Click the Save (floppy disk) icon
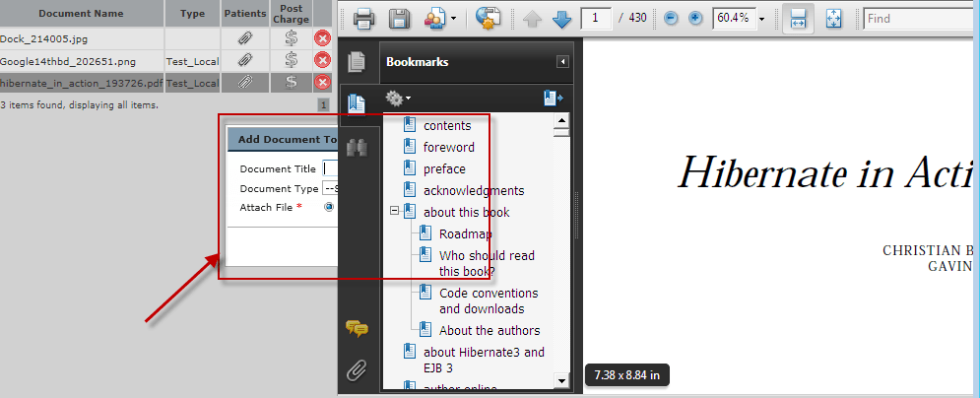Screen dimensions: 980x398 [399, 19]
